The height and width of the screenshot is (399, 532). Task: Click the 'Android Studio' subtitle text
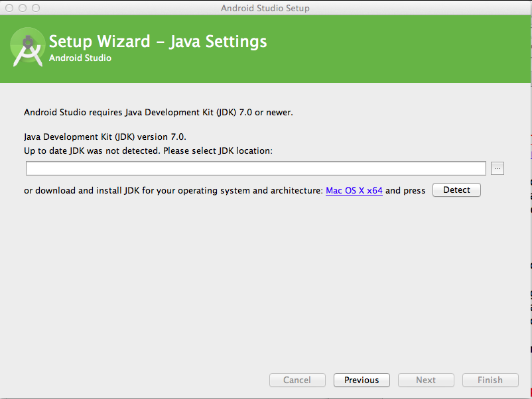coord(80,58)
